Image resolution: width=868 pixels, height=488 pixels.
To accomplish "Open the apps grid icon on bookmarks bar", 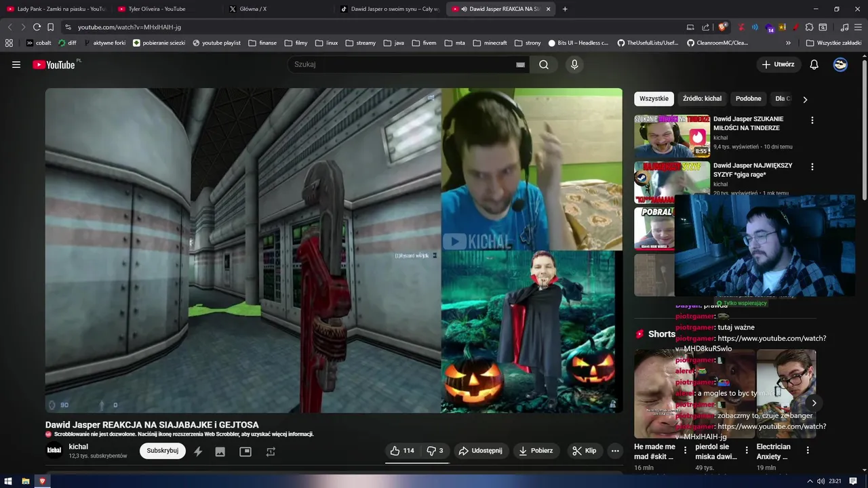I will 9,43.
